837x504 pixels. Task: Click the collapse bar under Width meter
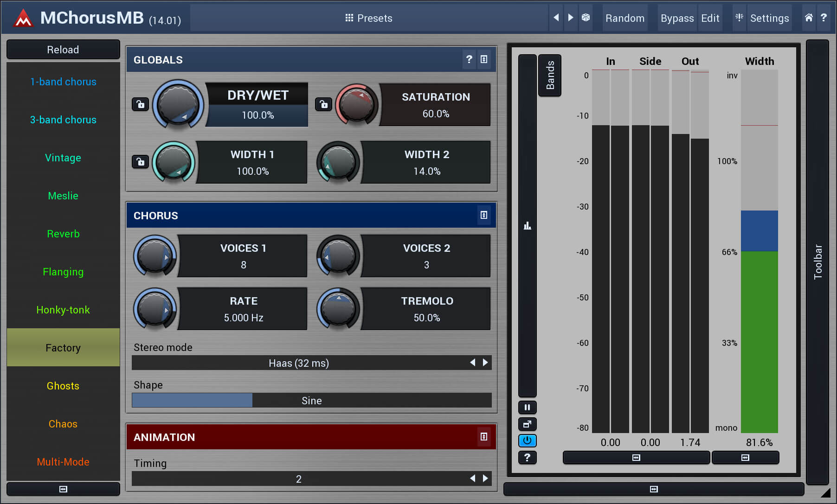745,458
